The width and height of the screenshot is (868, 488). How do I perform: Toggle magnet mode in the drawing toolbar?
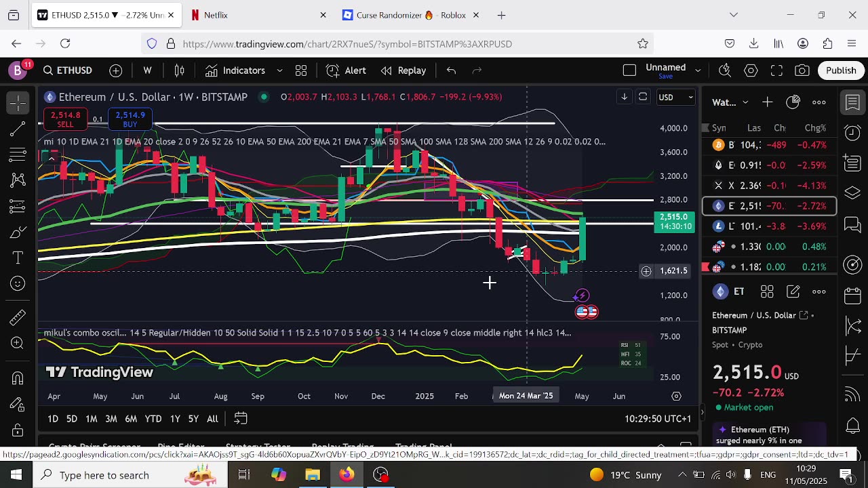click(x=18, y=378)
